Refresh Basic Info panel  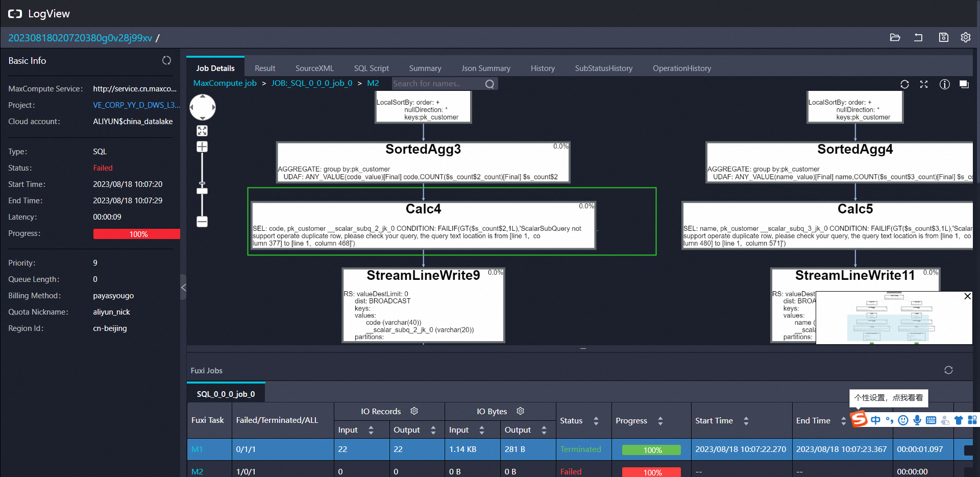pyautogui.click(x=166, y=60)
